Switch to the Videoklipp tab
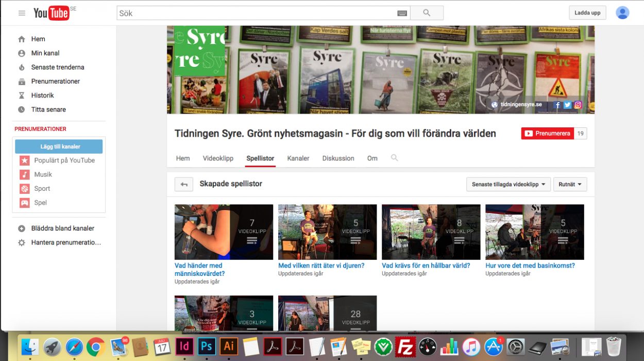 pyautogui.click(x=218, y=158)
